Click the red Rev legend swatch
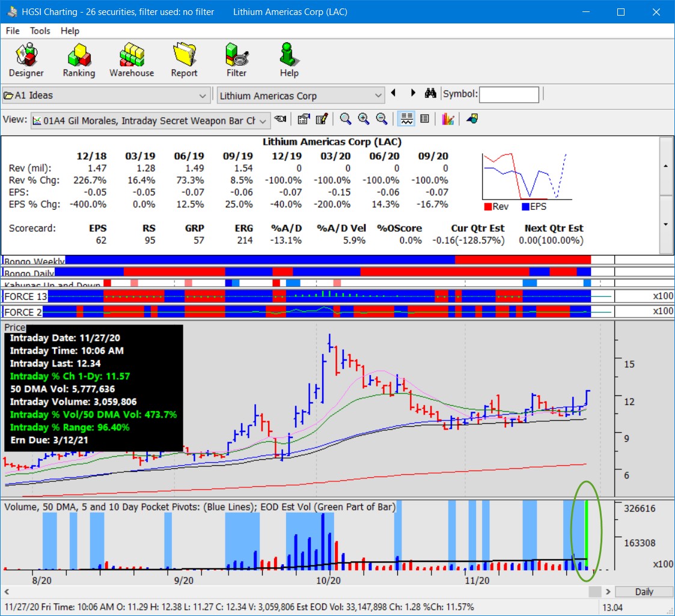Screen dimensions: 675x616 (x=487, y=207)
